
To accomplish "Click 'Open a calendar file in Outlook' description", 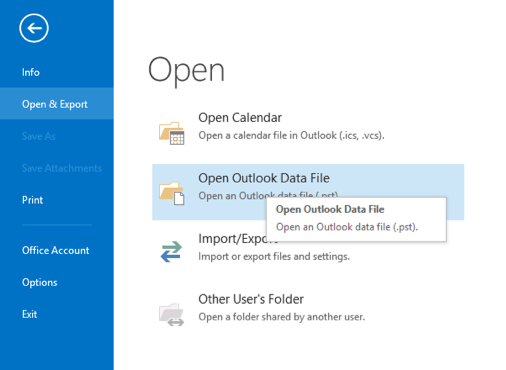I will (291, 135).
